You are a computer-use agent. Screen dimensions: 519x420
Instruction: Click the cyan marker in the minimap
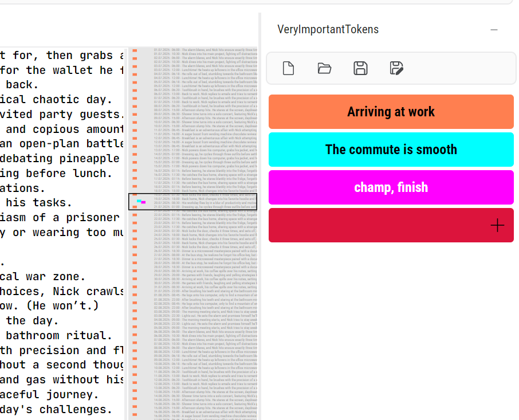pos(139,201)
